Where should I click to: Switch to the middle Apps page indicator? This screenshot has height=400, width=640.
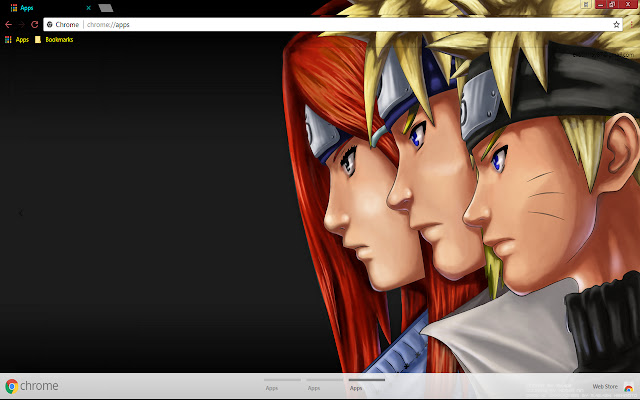(324, 385)
